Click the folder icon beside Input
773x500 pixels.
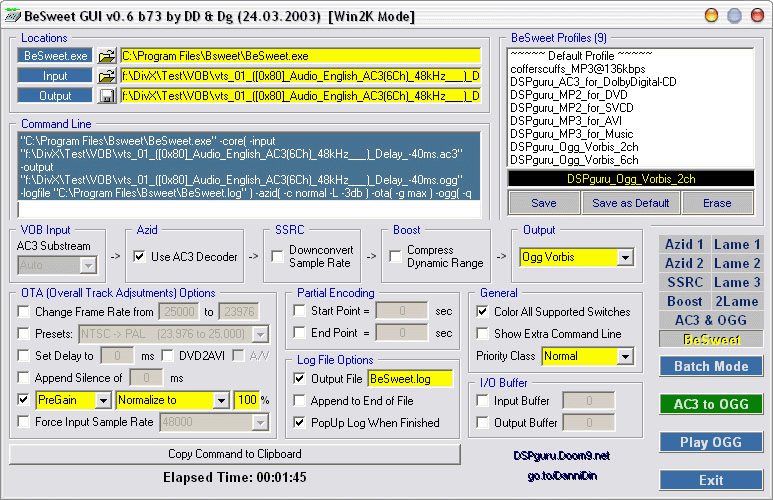pos(106,76)
